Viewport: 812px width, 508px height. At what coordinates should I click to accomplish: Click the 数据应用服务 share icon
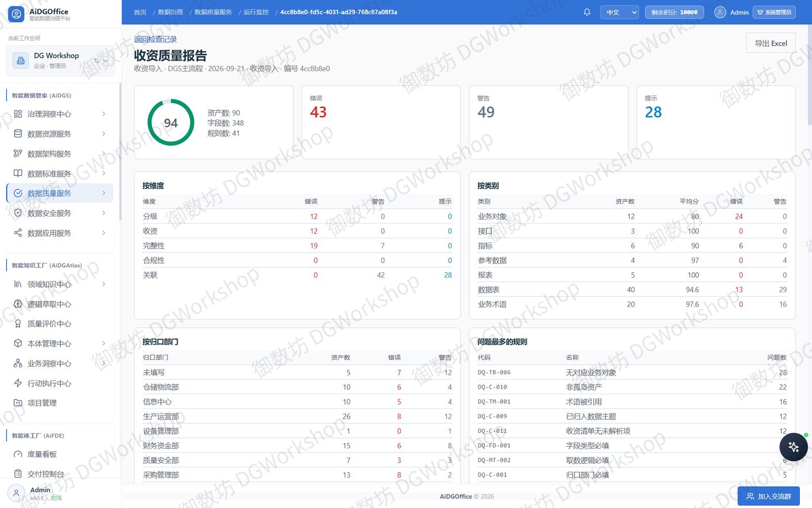(18, 233)
